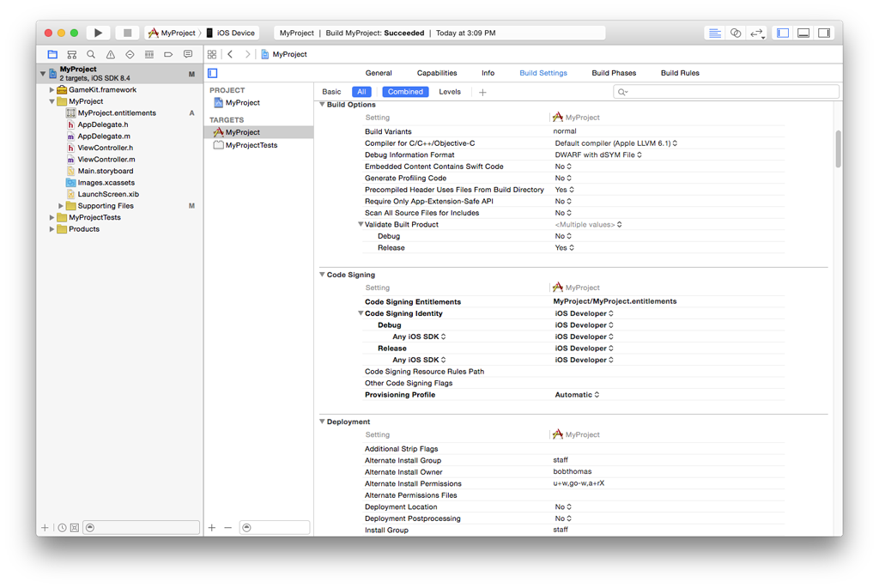Viewport: 879px width, 588px height.
Task: Open the Find navigator magnifier icon
Action: [x=91, y=54]
